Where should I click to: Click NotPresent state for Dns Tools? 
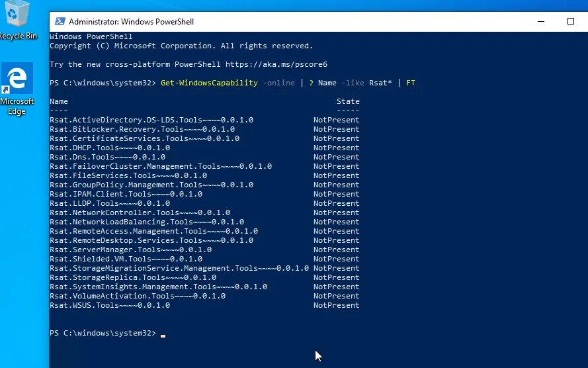337,157
